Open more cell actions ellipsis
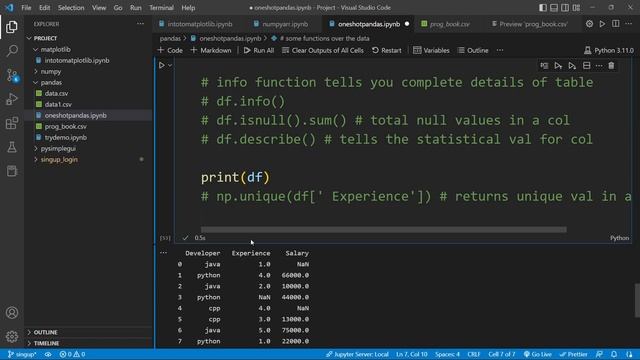640x360 pixels. coord(599,66)
